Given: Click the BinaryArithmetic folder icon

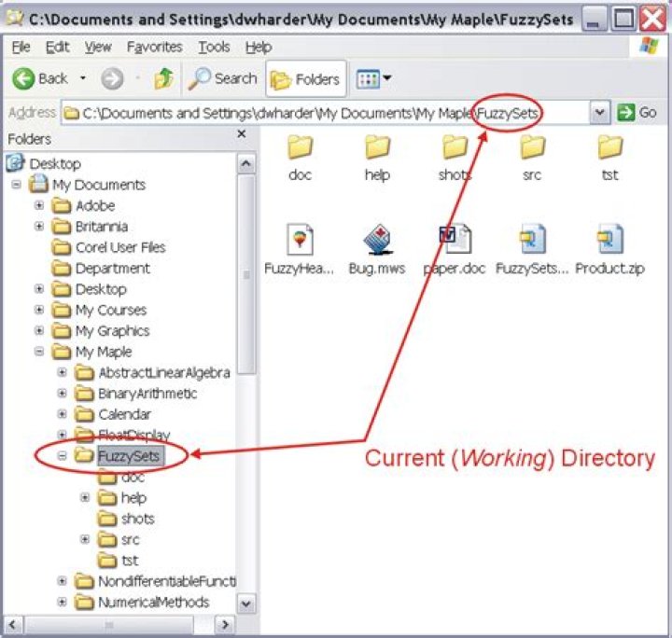Looking at the screenshot, I should click(84, 393).
